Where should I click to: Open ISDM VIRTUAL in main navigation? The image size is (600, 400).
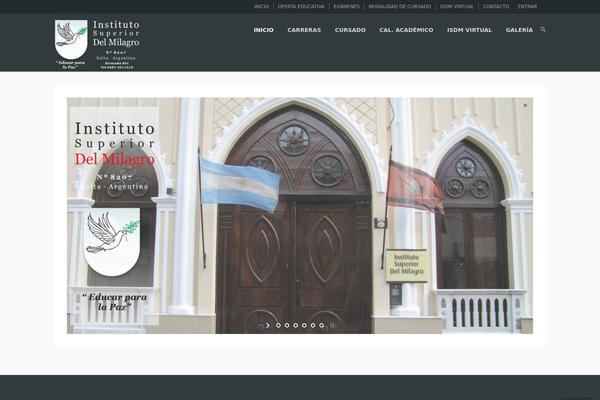coord(470,30)
